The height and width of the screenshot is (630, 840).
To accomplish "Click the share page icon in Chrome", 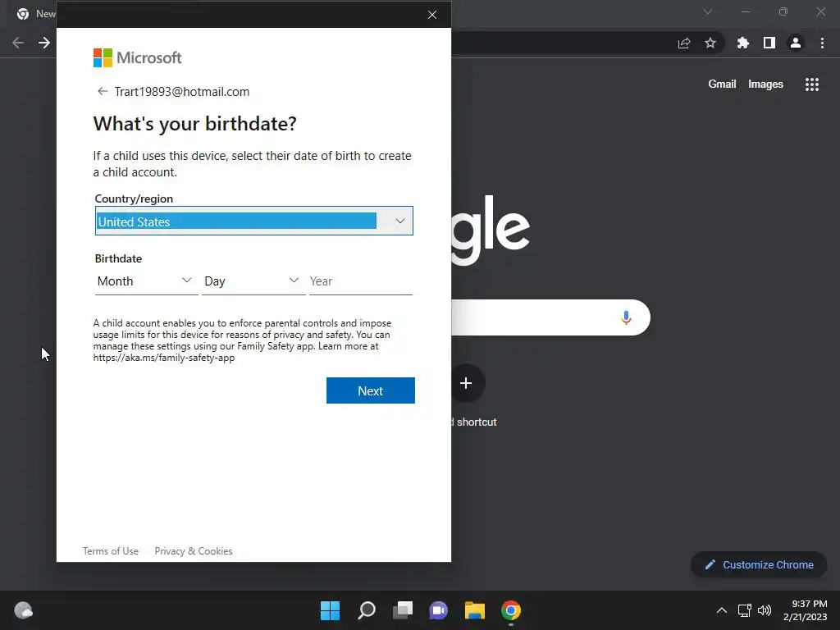I will tap(684, 43).
